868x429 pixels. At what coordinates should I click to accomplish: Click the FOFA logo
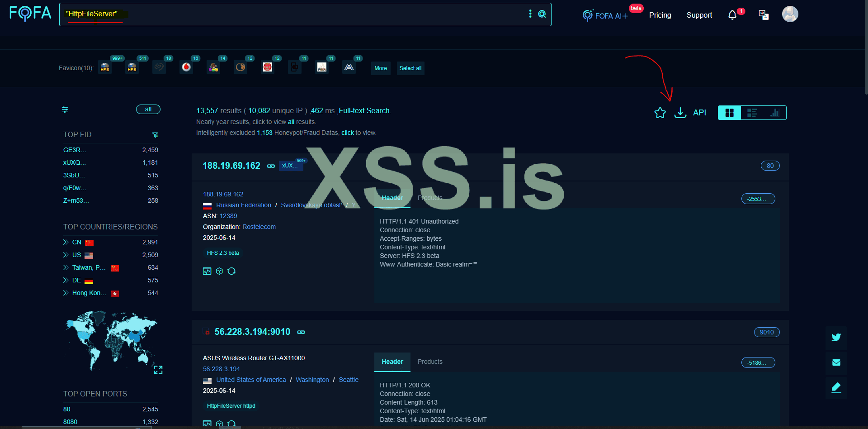pos(30,13)
